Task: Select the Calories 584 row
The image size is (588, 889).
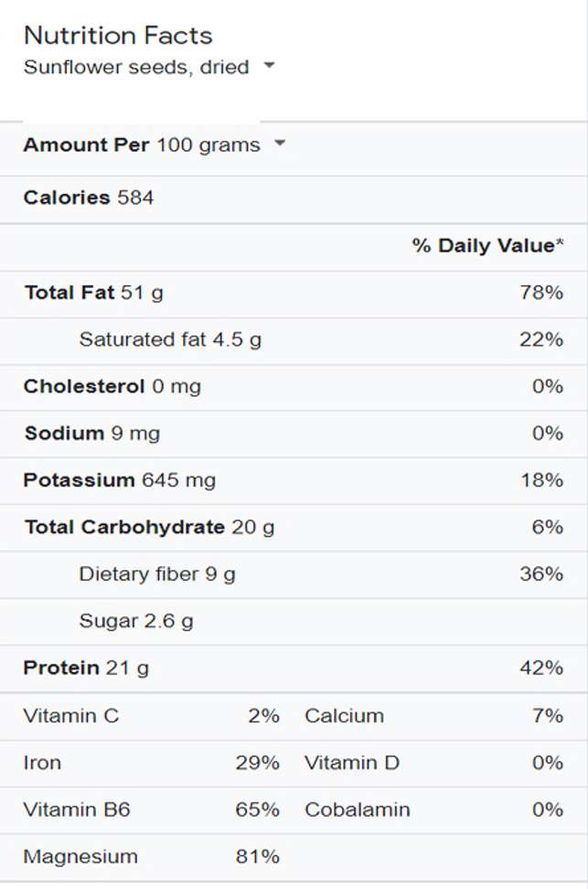Action: (89, 198)
